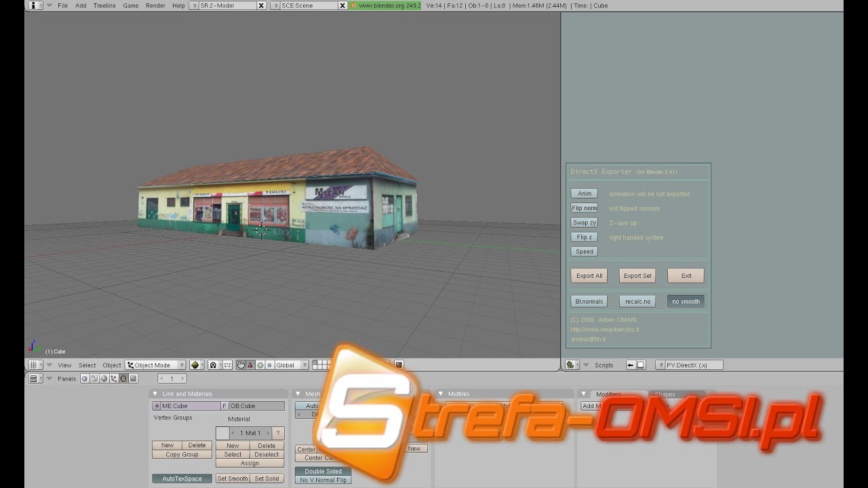868x488 pixels.
Task: Click the Script context icon in Panels header
Action: (94, 378)
